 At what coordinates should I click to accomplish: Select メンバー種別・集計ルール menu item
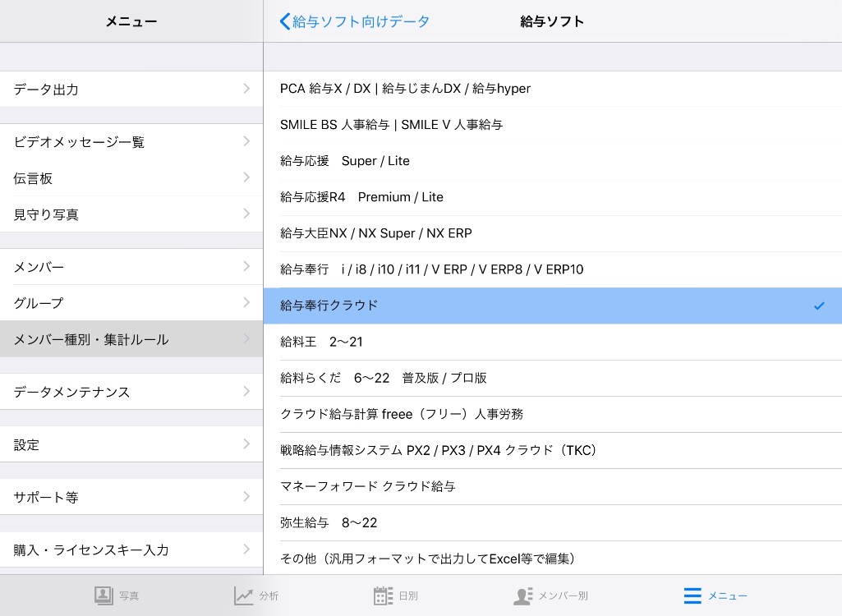coord(131,339)
